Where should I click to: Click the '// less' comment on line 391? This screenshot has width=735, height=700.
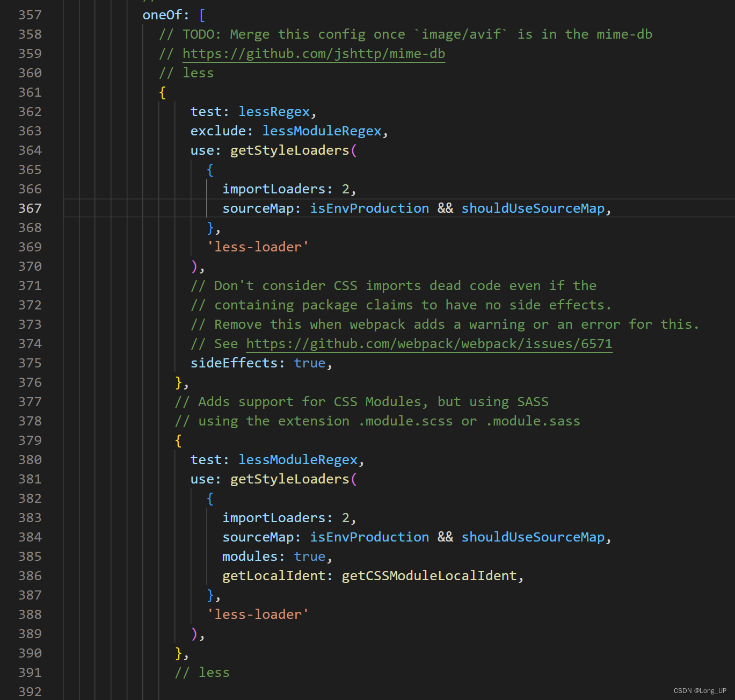tap(202, 673)
